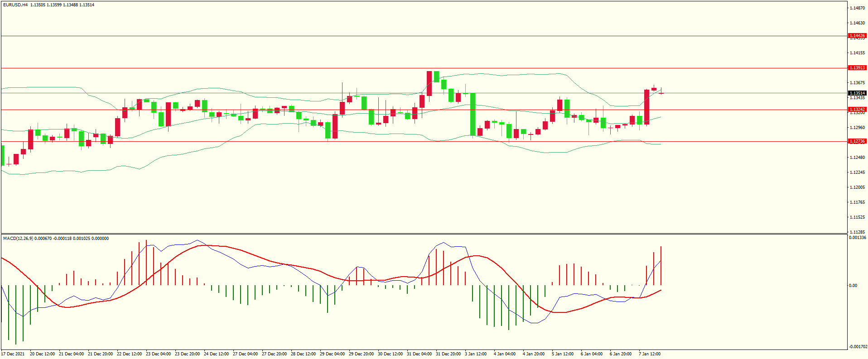Screen dimensions: 868x359
Task: Click the 1.13242 red price level tag
Action: click(x=857, y=110)
